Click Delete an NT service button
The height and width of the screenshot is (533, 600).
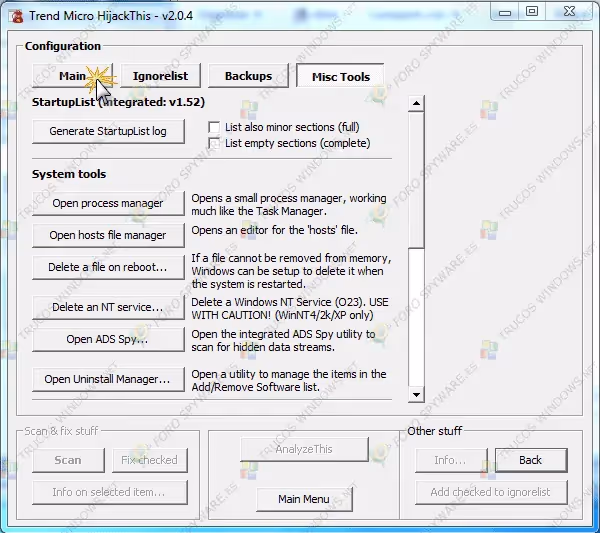108,307
